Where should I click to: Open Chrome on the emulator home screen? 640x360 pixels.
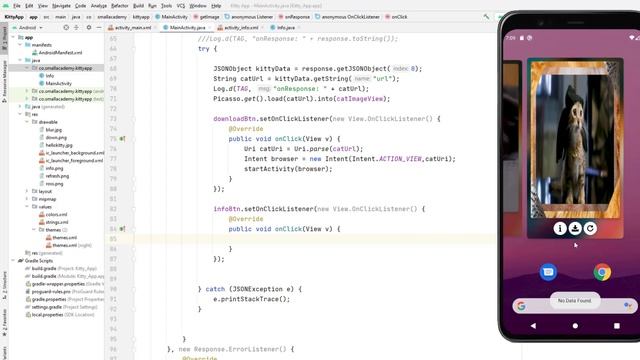click(602, 272)
